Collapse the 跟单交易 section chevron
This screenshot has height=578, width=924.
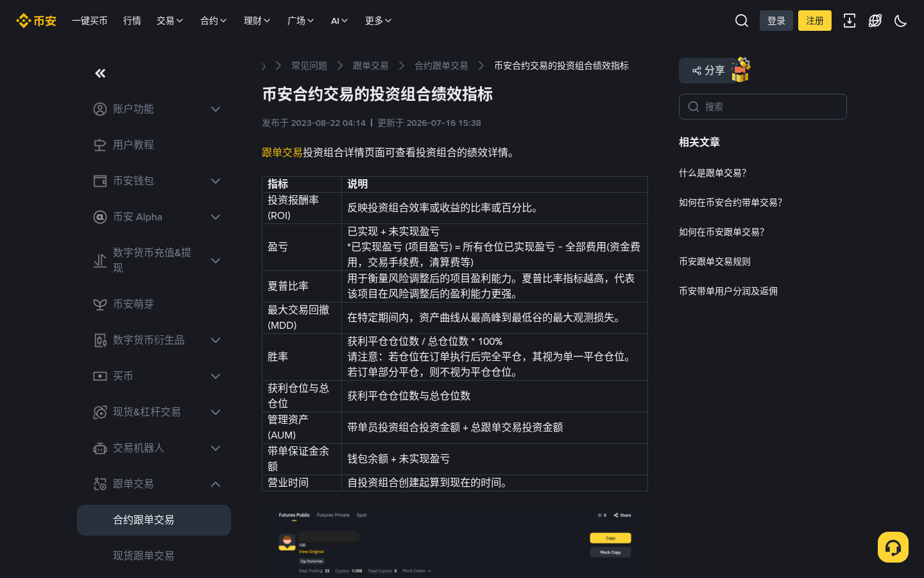click(x=216, y=484)
